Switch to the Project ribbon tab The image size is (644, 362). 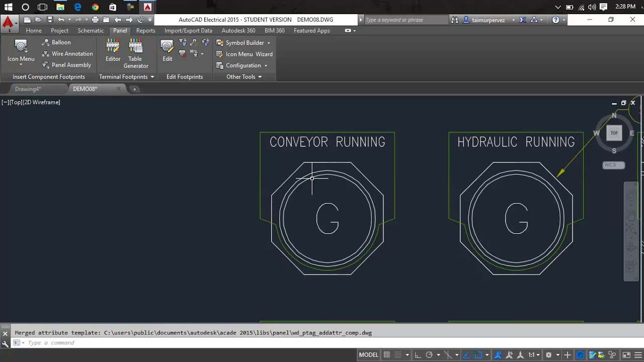(x=59, y=31)
